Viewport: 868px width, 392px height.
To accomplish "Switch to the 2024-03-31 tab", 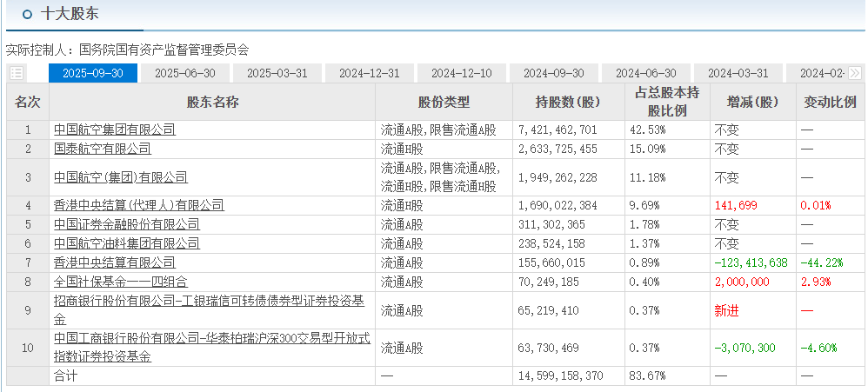I will pos(738,73).
